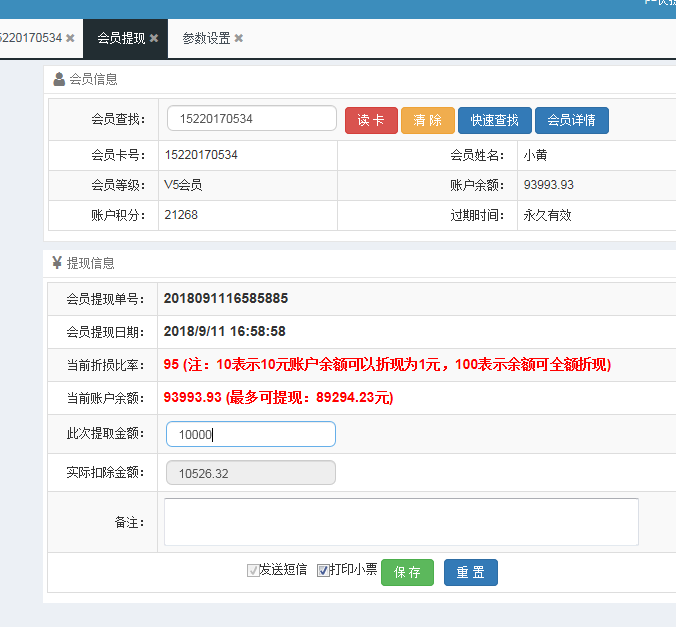Image resolution: width=676 pixels, height=627 pixels.
Task: Close the 会员提现 tab
Action: [154, 38]
